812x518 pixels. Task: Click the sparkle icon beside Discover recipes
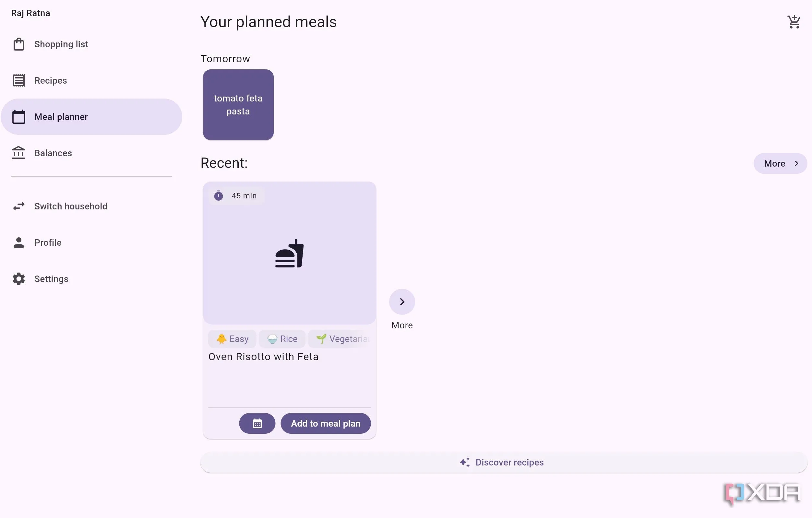click(x=465, y=462)
